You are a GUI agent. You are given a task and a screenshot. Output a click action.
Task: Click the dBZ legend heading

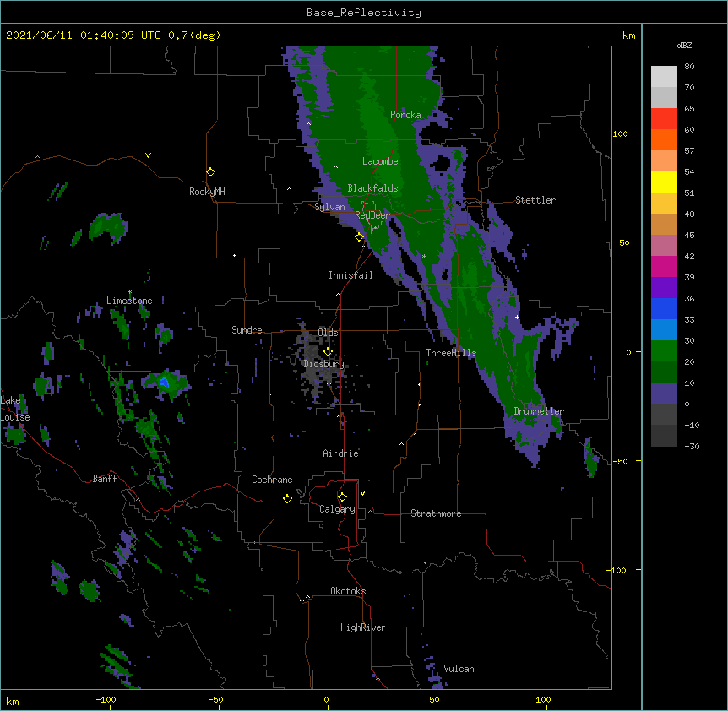(x=684, y=46)
